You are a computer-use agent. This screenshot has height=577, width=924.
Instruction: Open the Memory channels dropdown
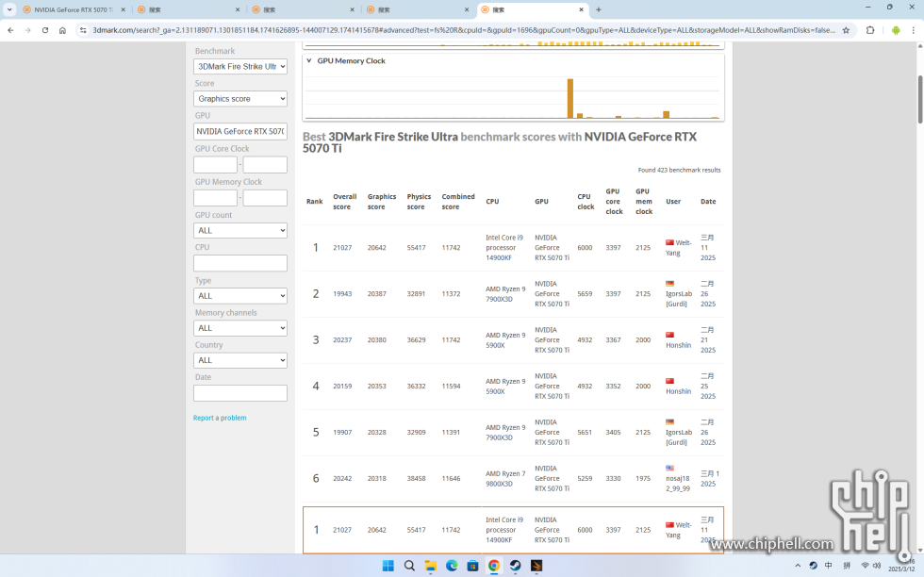(240, 328)
